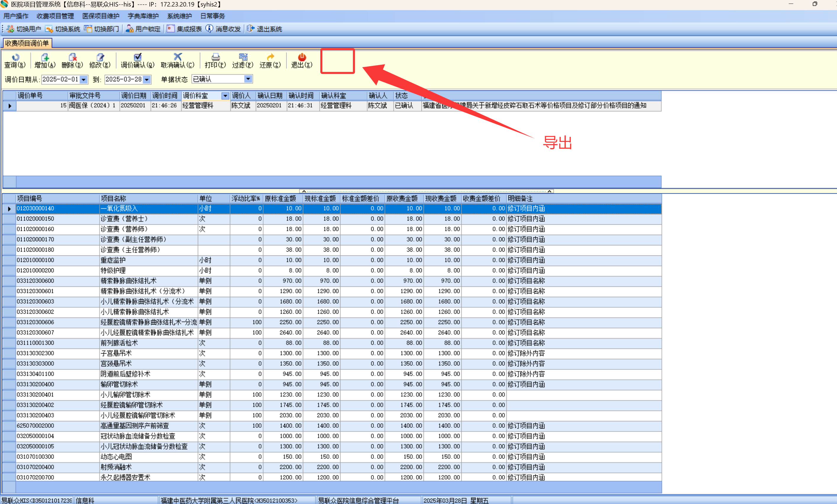Image resolution: width=837 pixels, height=504 pixels.
Task: Select row 重症监护 in item table
Action: [x=113, y=260]
